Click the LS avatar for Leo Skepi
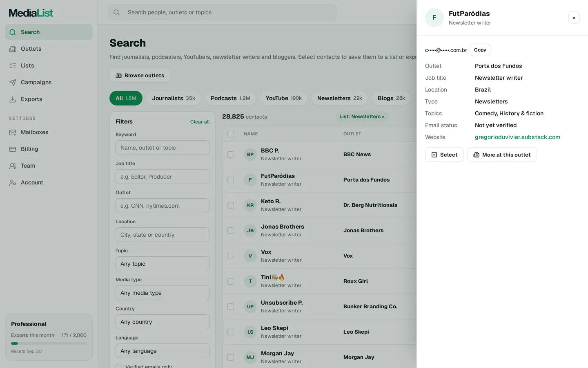The image size is (588, 368). [250, 332]
